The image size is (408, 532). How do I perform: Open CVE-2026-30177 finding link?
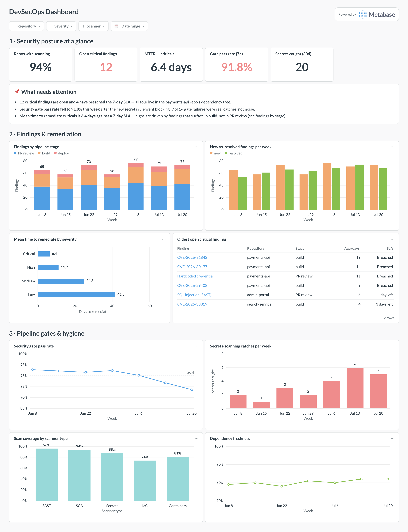click(x=192, y=267)
